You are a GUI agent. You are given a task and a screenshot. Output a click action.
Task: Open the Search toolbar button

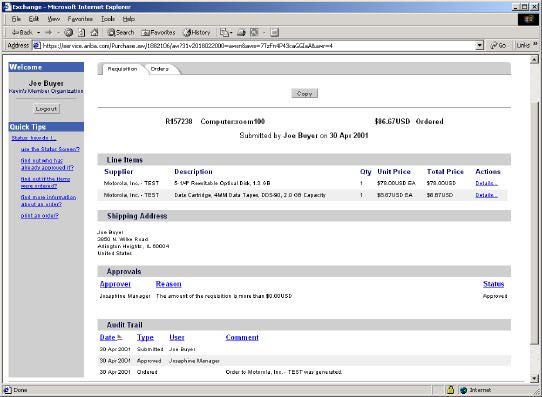tap(121, 32)
